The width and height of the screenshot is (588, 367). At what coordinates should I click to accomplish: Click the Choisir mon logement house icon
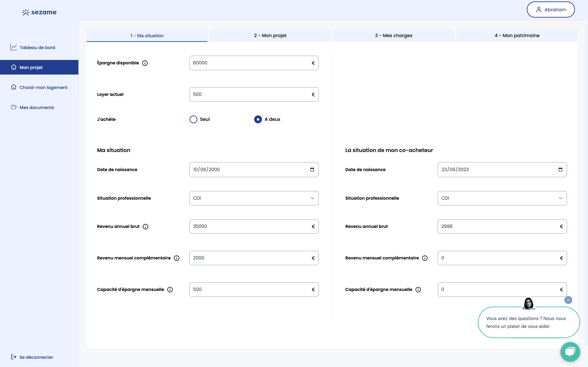pyautogui.click(x=14, y=87)
